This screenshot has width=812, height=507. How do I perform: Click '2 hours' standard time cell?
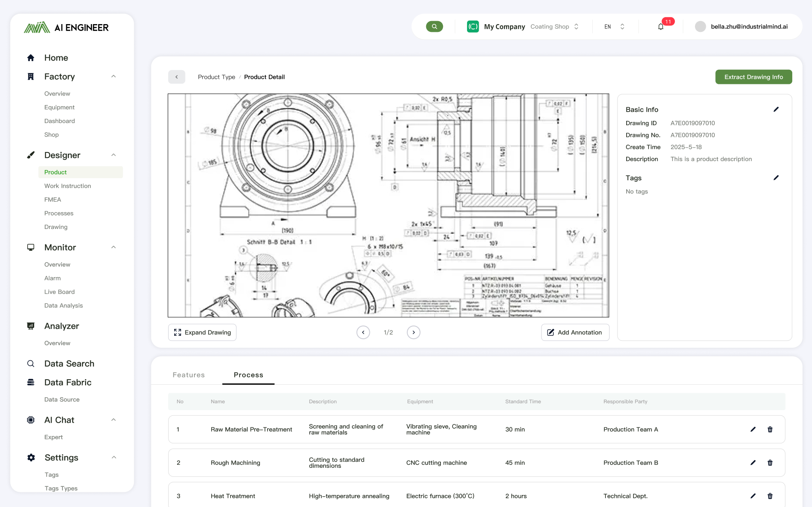(516, 496)
